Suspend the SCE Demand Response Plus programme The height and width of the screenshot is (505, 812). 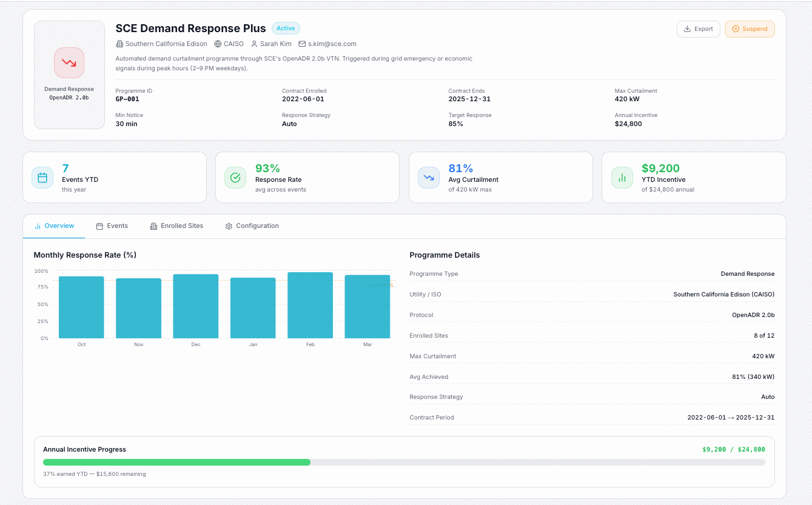[750, 29]
